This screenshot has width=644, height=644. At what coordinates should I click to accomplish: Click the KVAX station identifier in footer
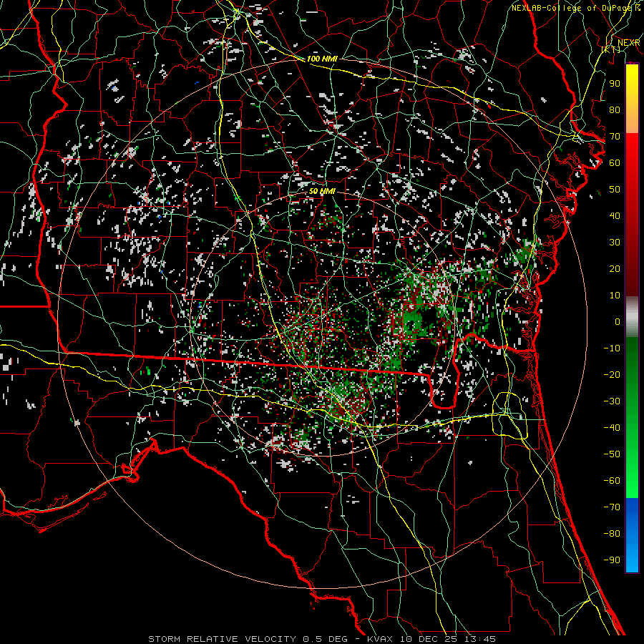[379, 639]
